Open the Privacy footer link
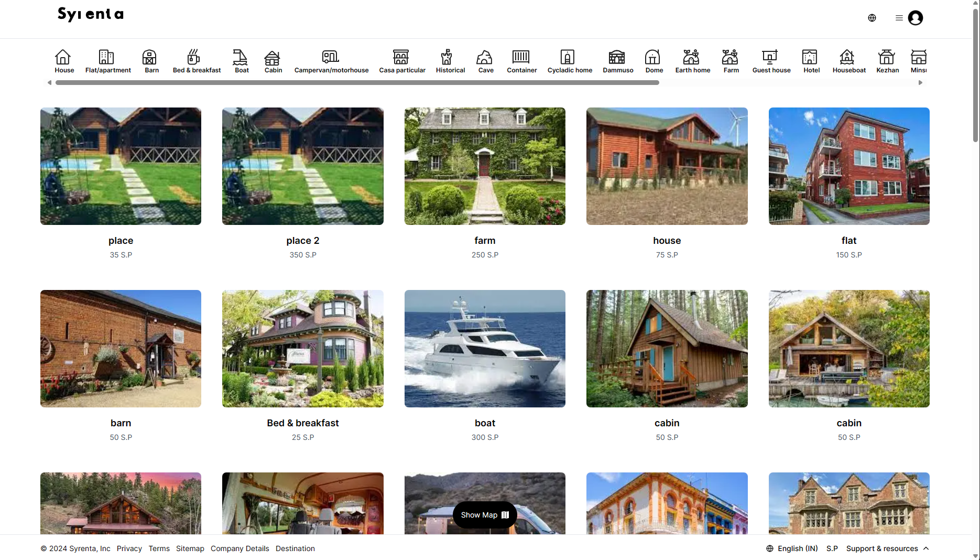This screenshot has height=560, width=980. 129,548
